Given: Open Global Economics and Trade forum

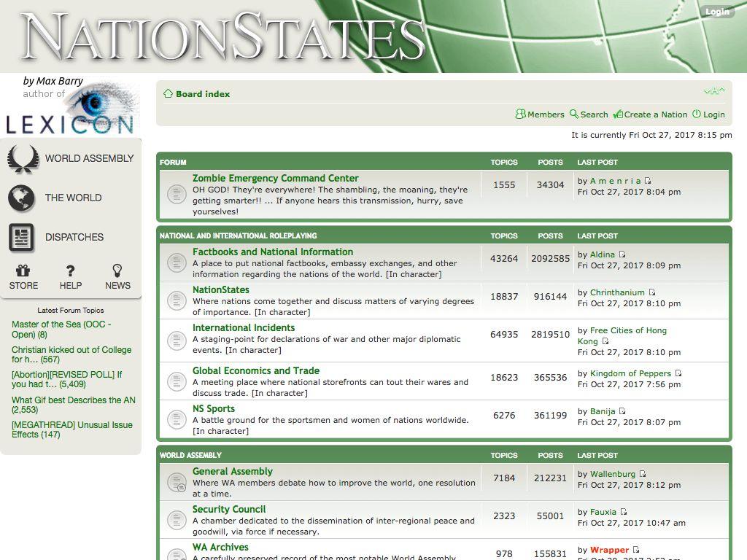Looking at the screenshot, I should 256,370.
